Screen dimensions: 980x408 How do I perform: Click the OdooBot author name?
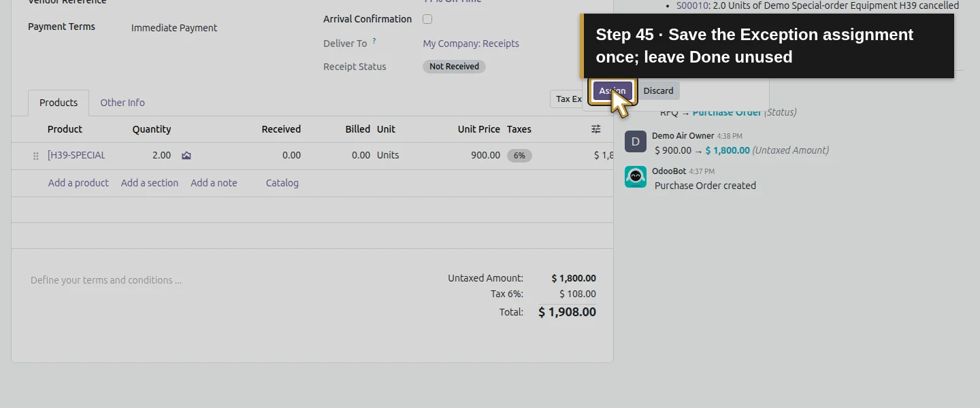click(669, 171)
